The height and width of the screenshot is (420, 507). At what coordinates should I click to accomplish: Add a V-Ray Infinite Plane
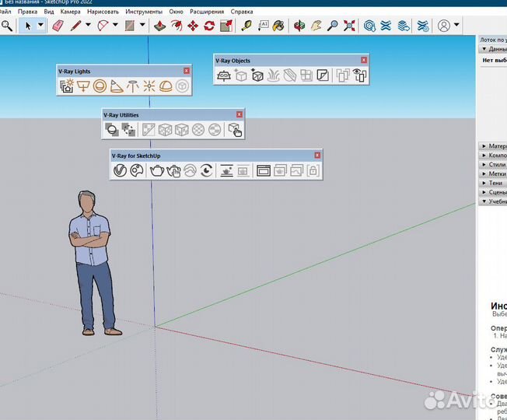[224, 75]
